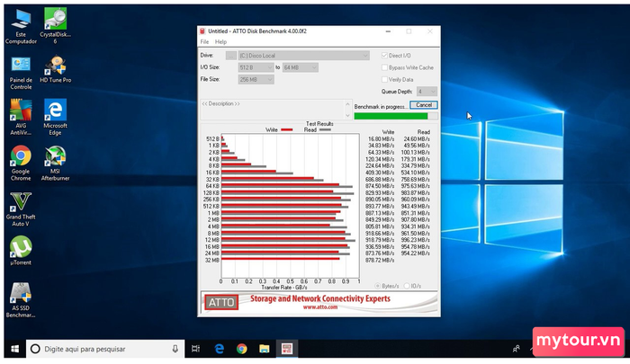Click the ATTO logo in banner
630x364 pixels.
coord(221,302)
